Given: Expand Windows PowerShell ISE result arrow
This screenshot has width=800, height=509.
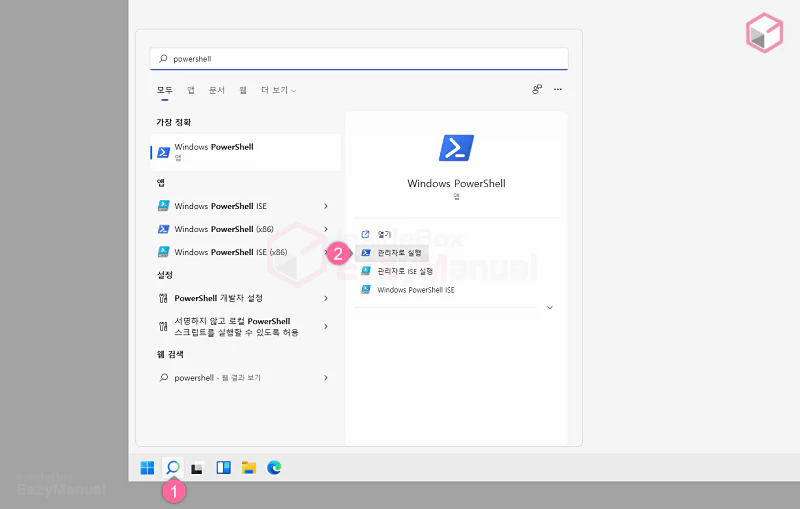Looking at the screenshot, I should point(326,206).
